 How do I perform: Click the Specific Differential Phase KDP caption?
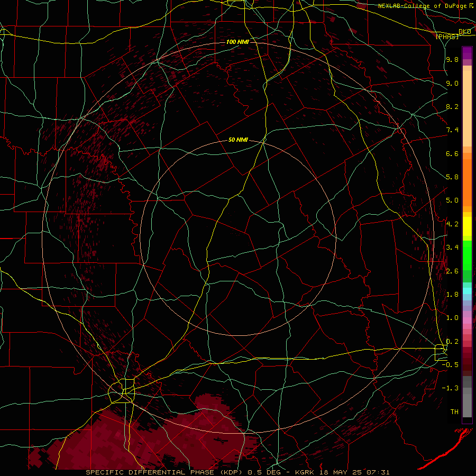237,472
